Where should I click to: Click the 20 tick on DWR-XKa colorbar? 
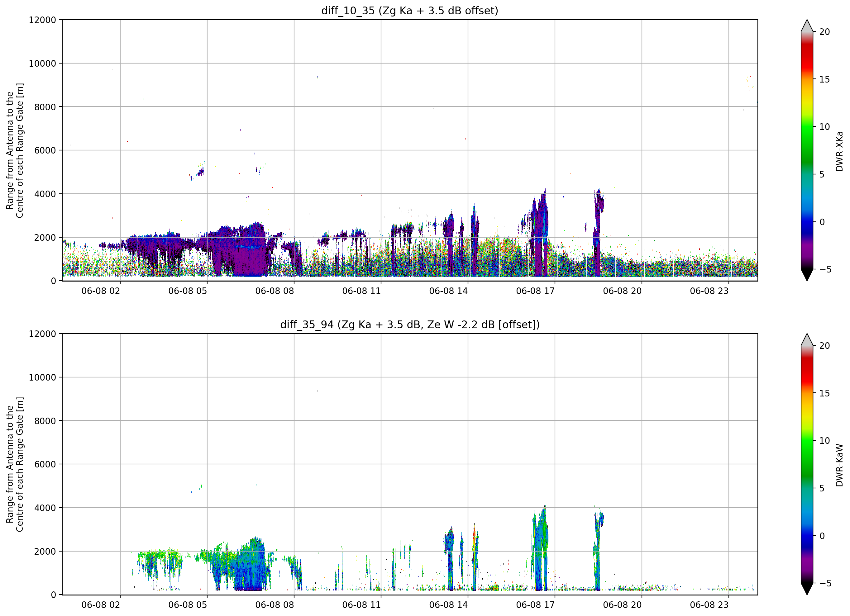click(x=824, y=32)
